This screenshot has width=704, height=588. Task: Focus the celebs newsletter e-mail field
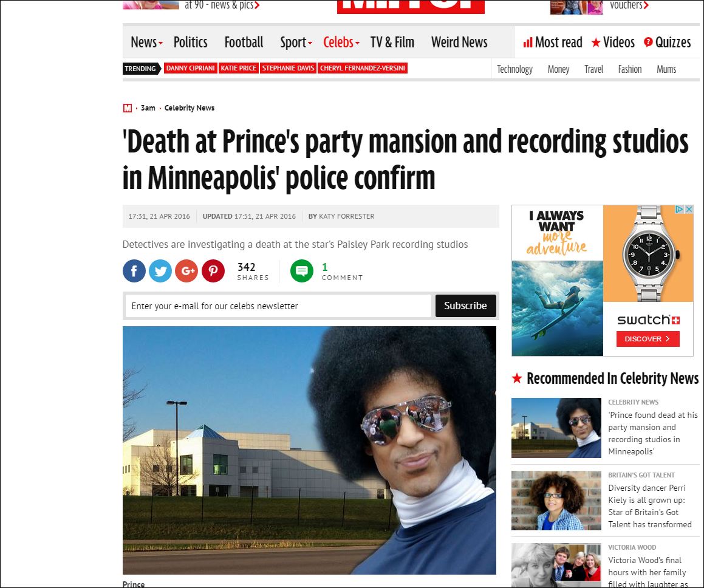[278, 306]
